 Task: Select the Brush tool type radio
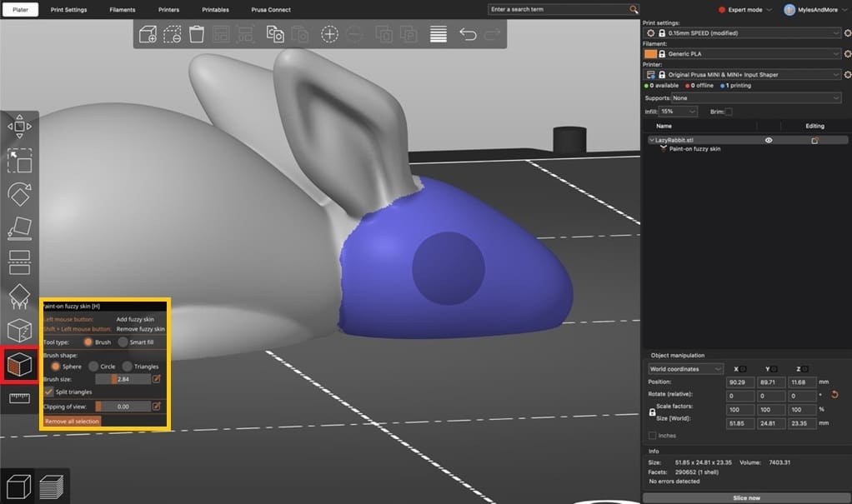88,342
